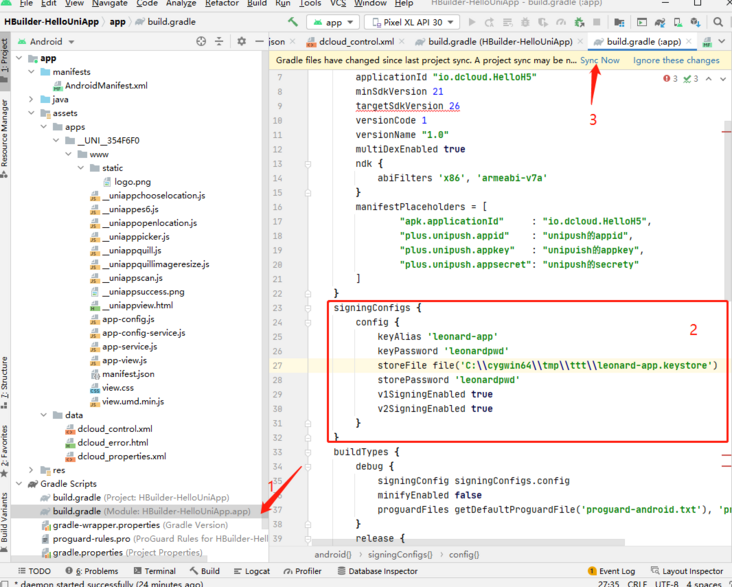This screenshot has width=732, height=587.
Task: Open the VCS menu
Action: click(x=338, y=4)
